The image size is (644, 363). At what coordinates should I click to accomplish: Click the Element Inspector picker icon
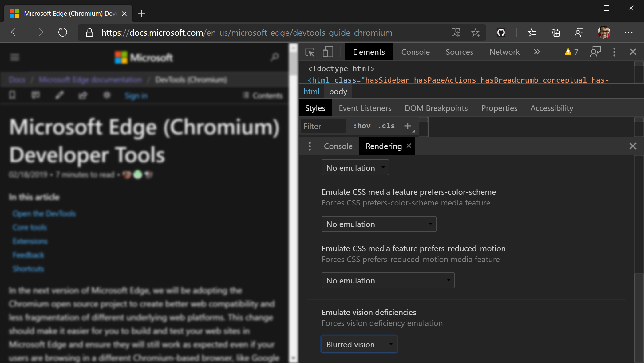(x=310, y=52)
